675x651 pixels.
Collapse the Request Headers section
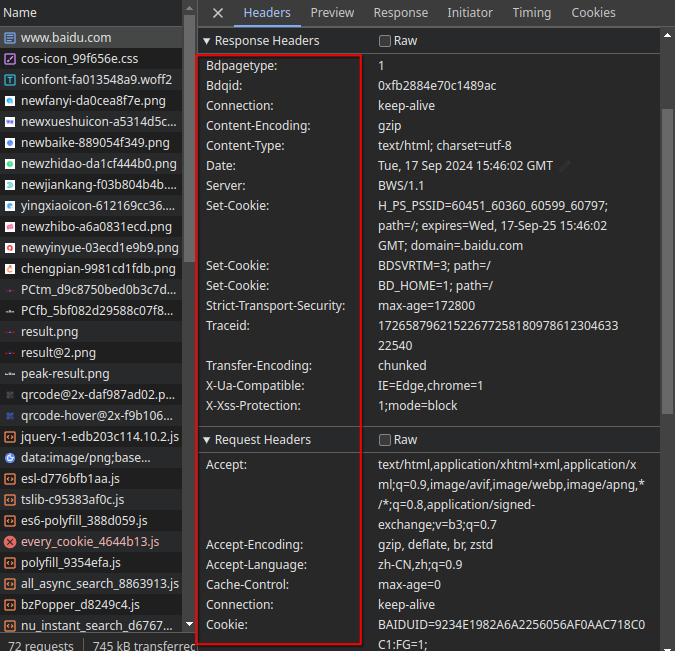click(x=207, y=440)
